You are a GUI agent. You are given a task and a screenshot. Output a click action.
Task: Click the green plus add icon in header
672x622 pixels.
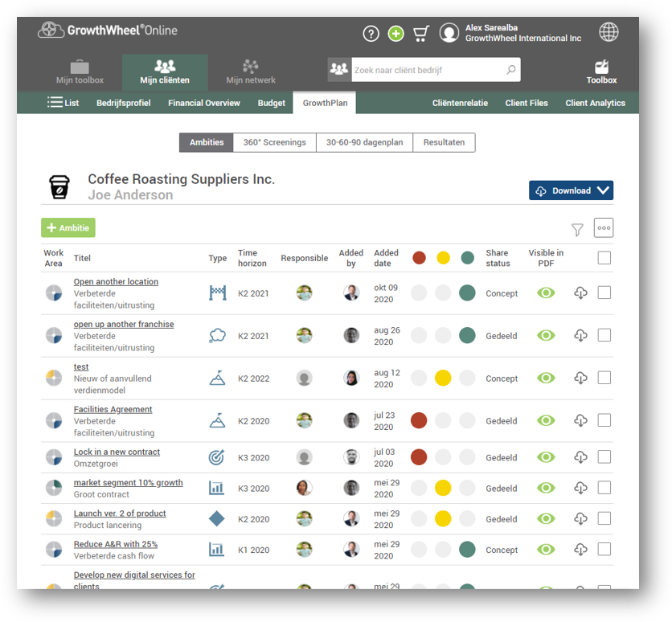pos(395,34)
